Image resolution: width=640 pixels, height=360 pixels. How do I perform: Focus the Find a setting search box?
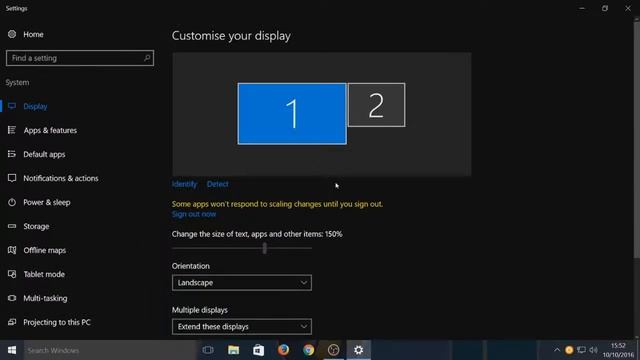point(80,58)
